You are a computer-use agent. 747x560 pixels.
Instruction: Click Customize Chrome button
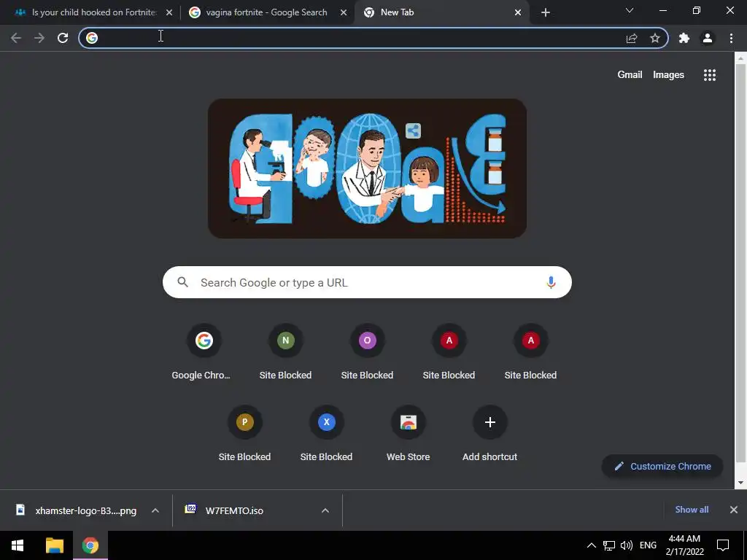tap(662, 466)
